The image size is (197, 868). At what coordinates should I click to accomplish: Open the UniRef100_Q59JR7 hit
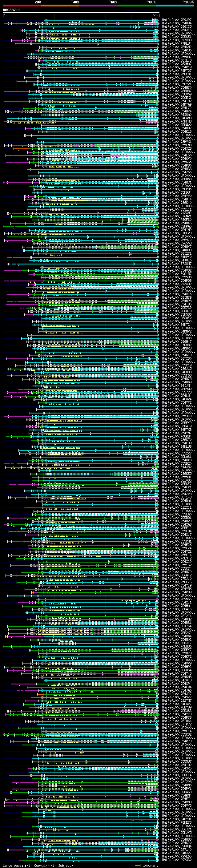point(177,20)
